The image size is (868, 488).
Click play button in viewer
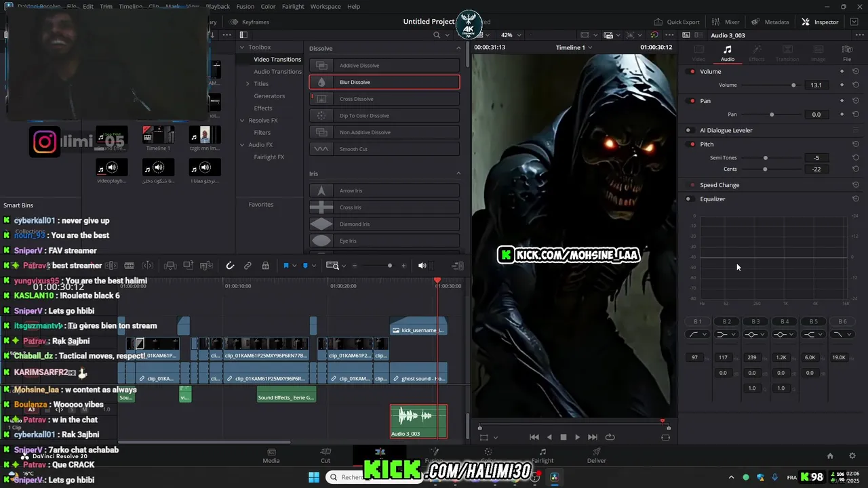(577, 437)
